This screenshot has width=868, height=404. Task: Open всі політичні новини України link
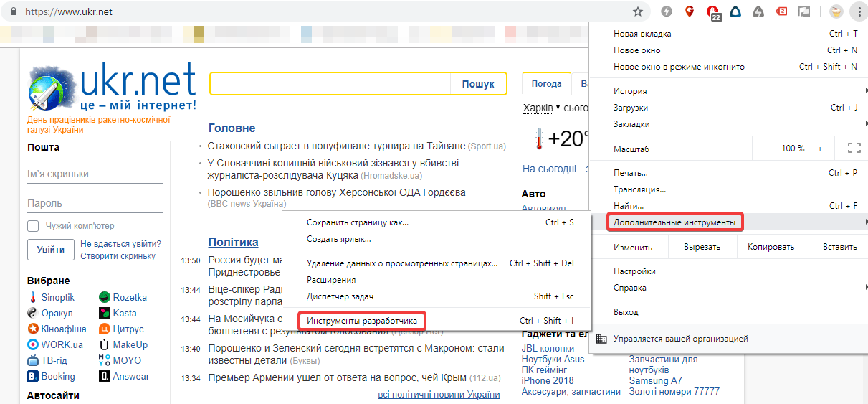(x=439, y=394)
